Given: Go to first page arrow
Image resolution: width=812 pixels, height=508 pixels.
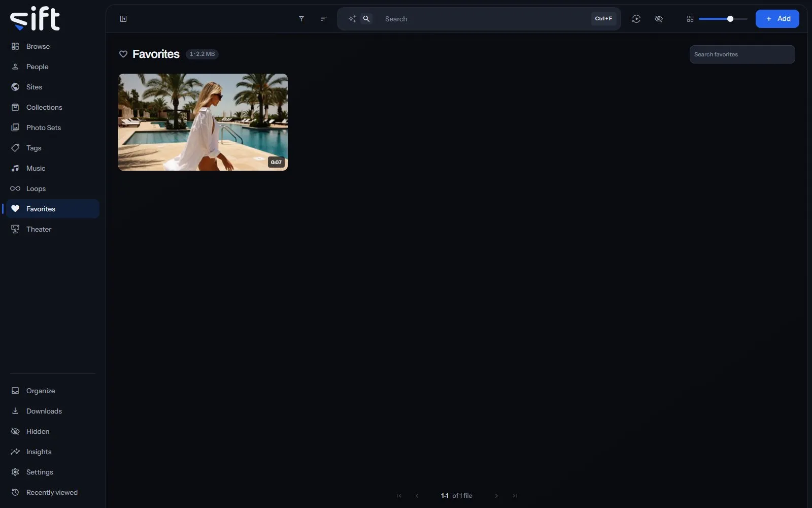Looking at the screenshot, I should (399, 496).
